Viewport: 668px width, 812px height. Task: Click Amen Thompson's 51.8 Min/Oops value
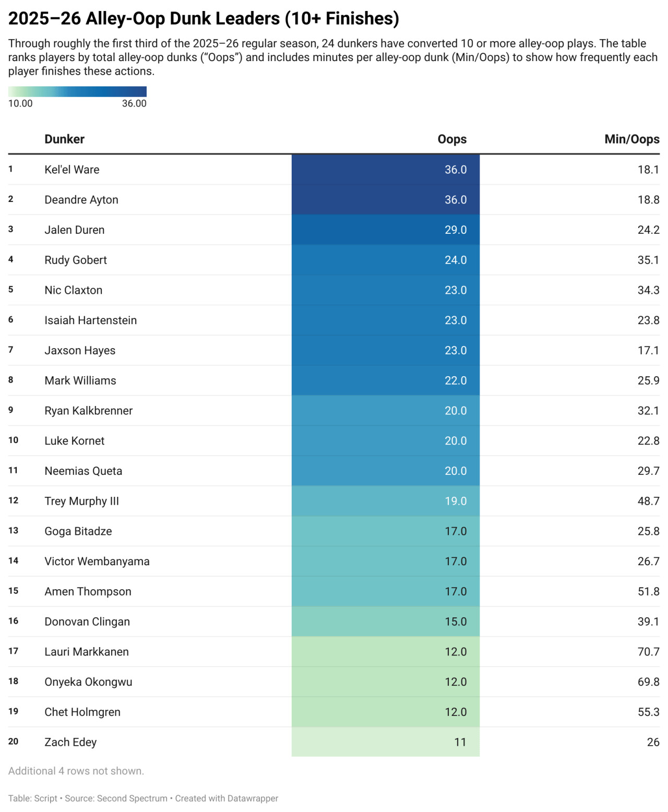coord(648,592)
